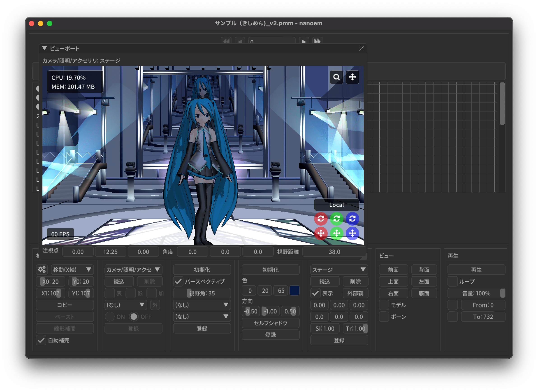Click the Local transform mode button

(x=336, y=205)
